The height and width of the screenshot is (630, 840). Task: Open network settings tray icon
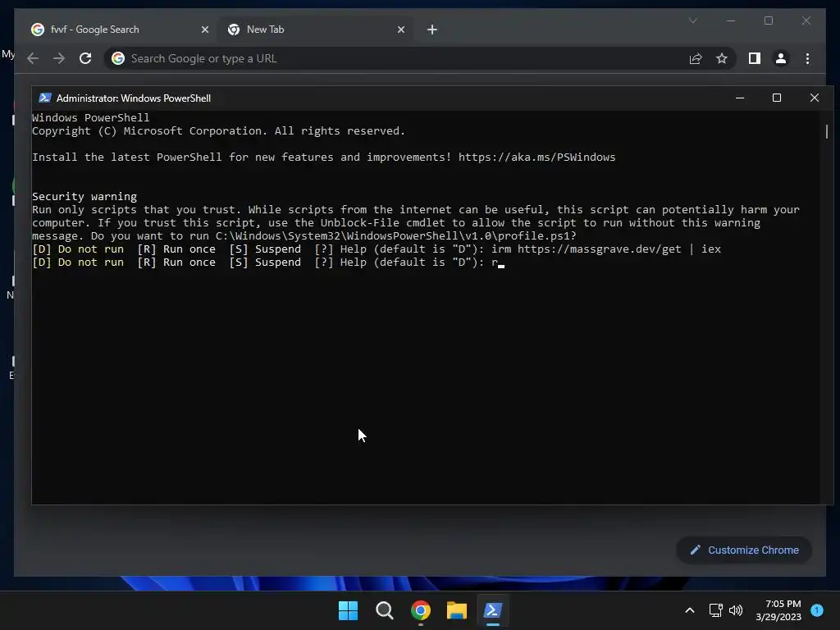pyautogui.click(x=715, y=610)
